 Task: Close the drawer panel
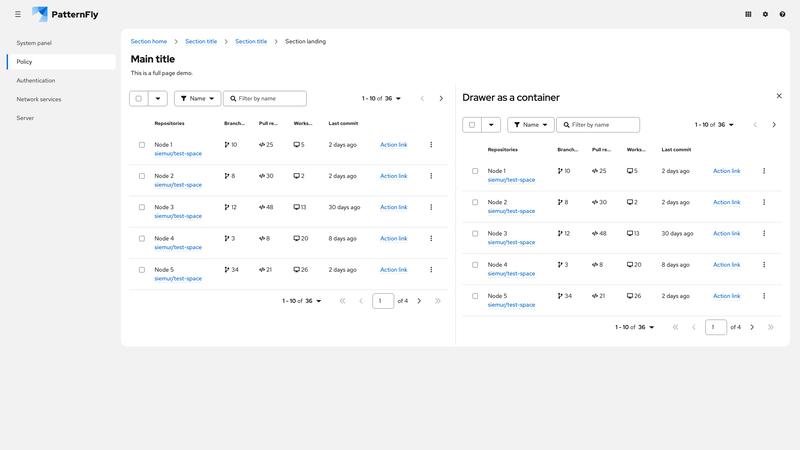pos(779,96)
